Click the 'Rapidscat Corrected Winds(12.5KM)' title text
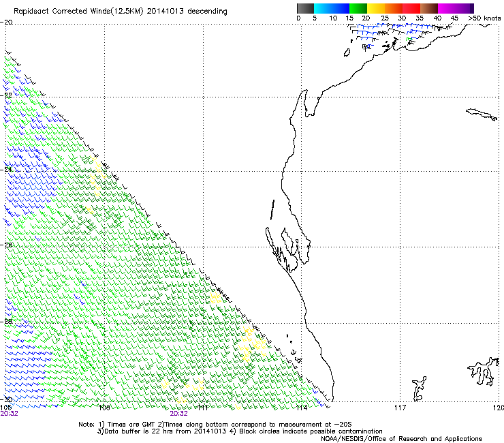Screen dimensions: 504x443 pyautogui.click(x=78, y=12)
